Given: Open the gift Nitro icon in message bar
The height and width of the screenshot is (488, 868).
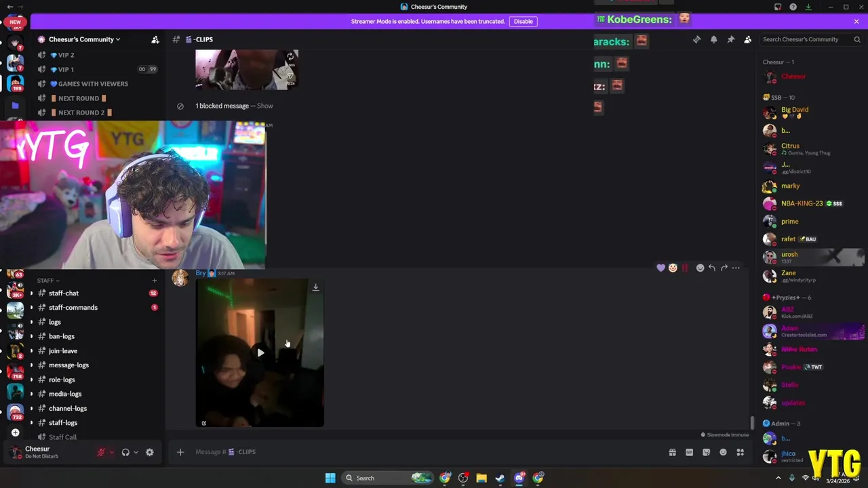Looking at the screenshot, I should point(672,452).
